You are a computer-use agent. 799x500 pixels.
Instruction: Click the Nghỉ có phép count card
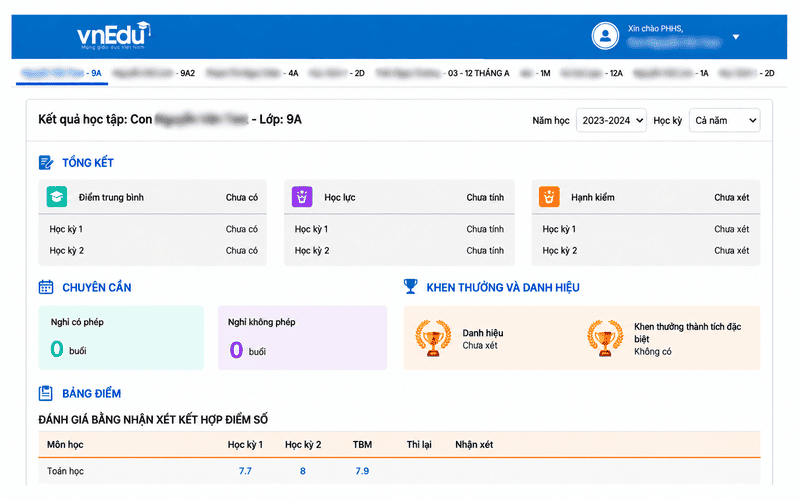pos(121,337)
